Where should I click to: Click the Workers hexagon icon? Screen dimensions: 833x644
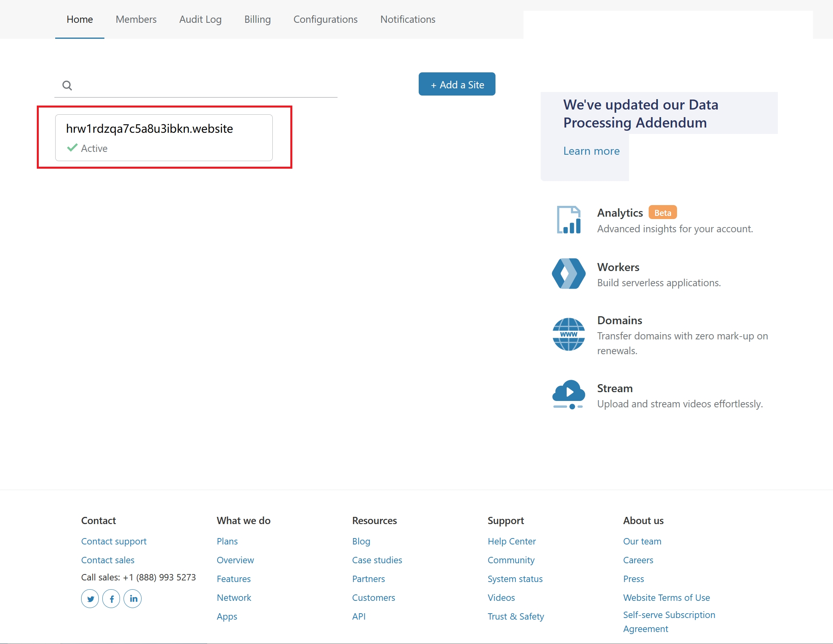(568, 273)
